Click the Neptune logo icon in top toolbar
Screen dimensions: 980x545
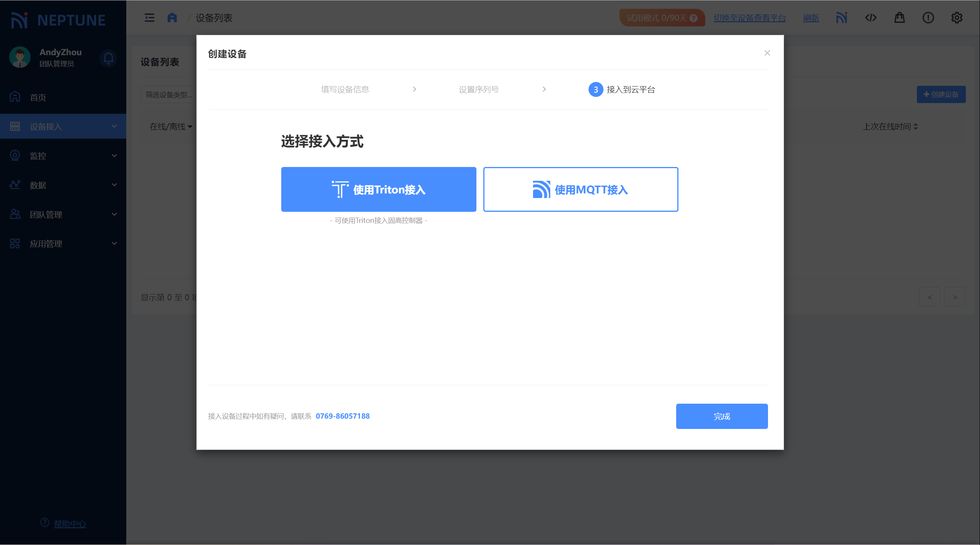841,18
